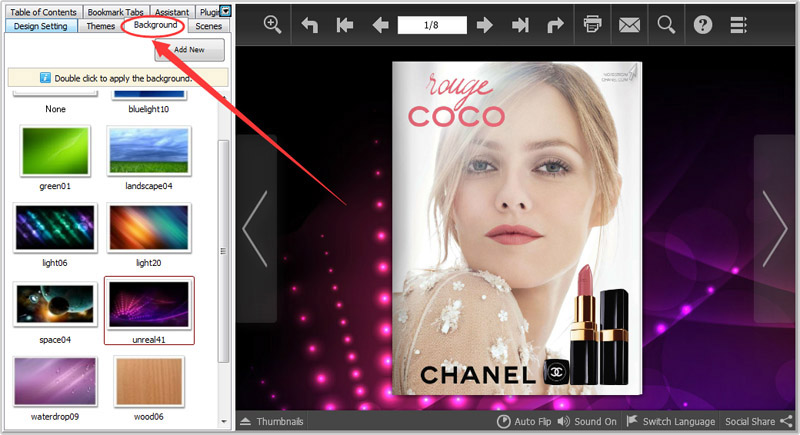Click the zoom in magnifier icon
The image size is (800, 435).
pyautogui.click(x=272, y=25)
